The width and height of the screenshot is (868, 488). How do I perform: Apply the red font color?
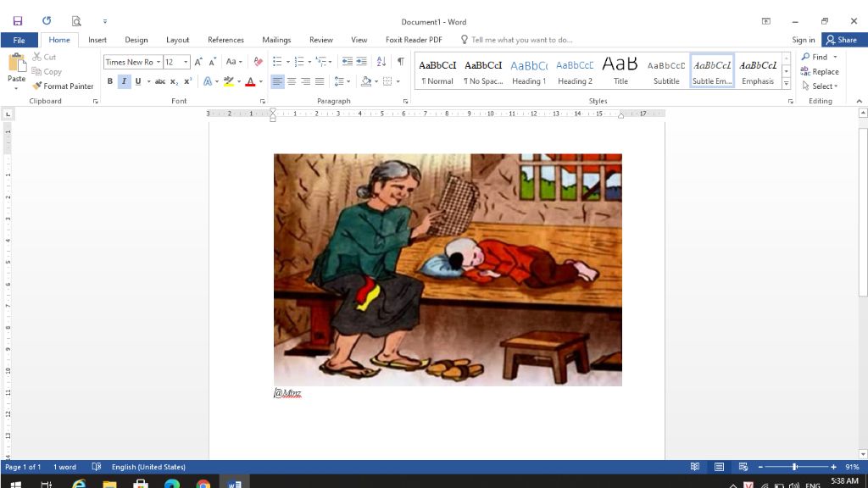(x=250, y=81)
